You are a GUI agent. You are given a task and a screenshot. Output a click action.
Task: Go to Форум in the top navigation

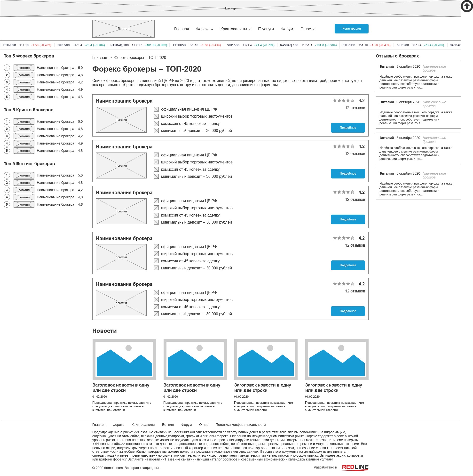[x=287, y=29]
